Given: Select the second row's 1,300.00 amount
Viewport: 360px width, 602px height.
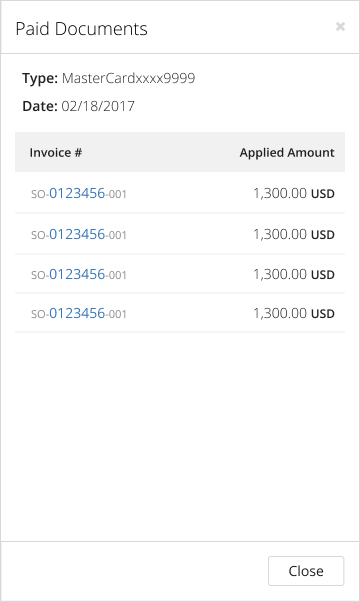Looking at the screenshot, I should (x=280, y=234).
